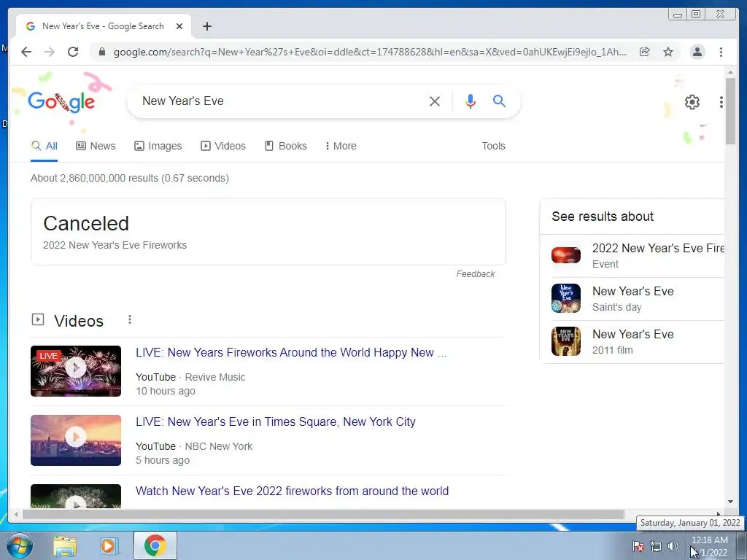Switch to the All results tab
This screenshot has width=747, height=560.
pos(44,146)
